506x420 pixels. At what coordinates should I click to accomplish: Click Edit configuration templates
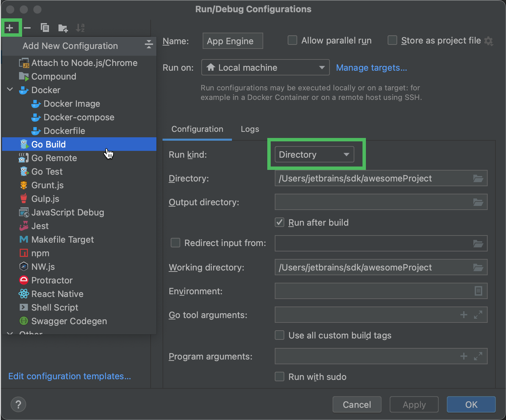69,376
